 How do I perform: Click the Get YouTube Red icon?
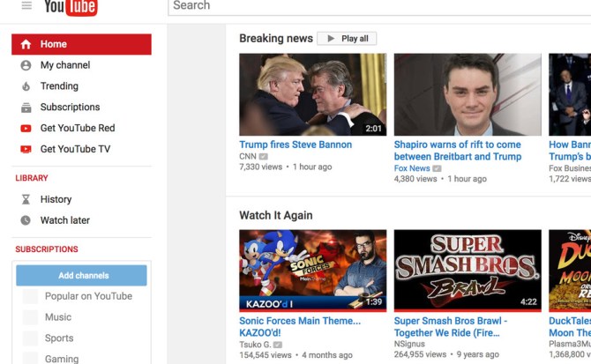click(26, 129)
